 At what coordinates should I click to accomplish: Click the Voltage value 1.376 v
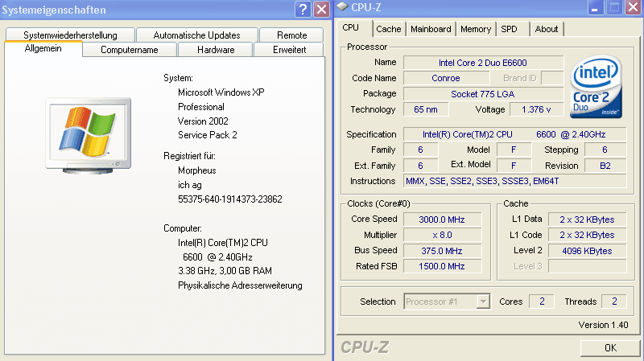pos(536,109)
